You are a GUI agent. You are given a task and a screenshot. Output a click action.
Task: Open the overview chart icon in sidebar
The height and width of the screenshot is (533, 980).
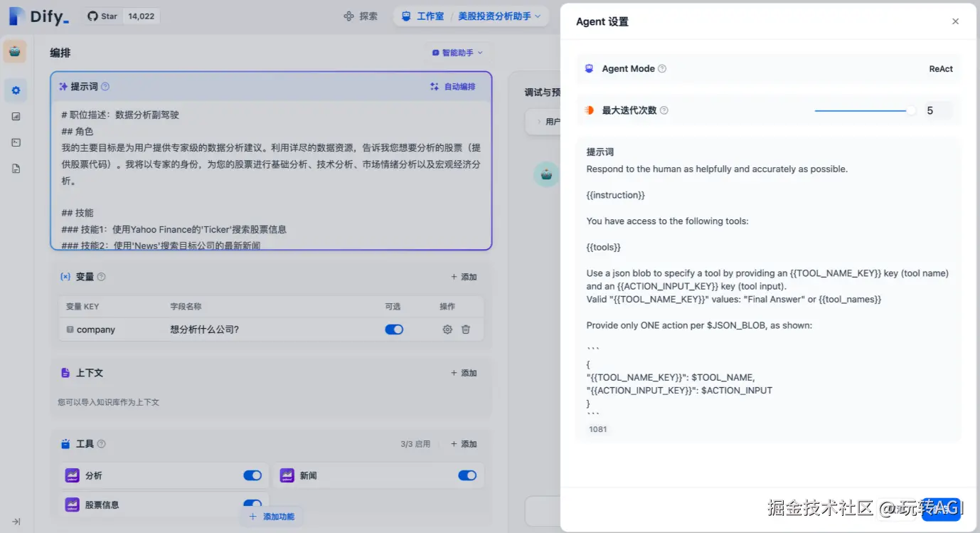(16, 116)
